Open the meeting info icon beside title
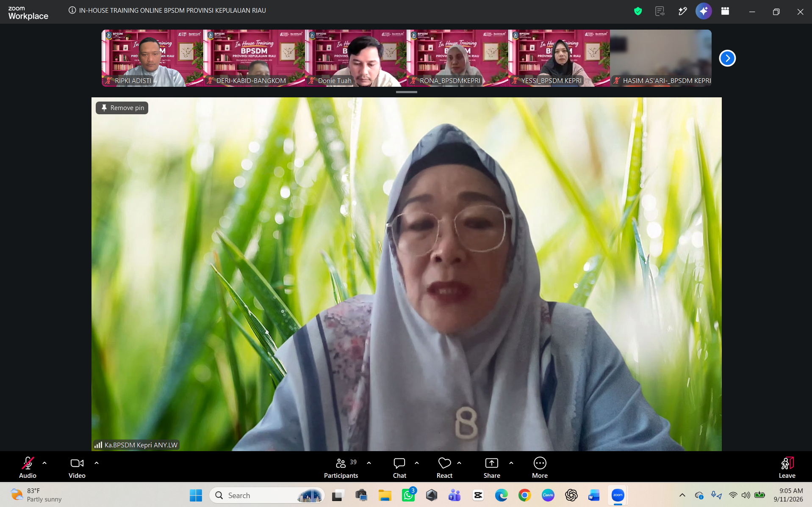 coord(72,10)
